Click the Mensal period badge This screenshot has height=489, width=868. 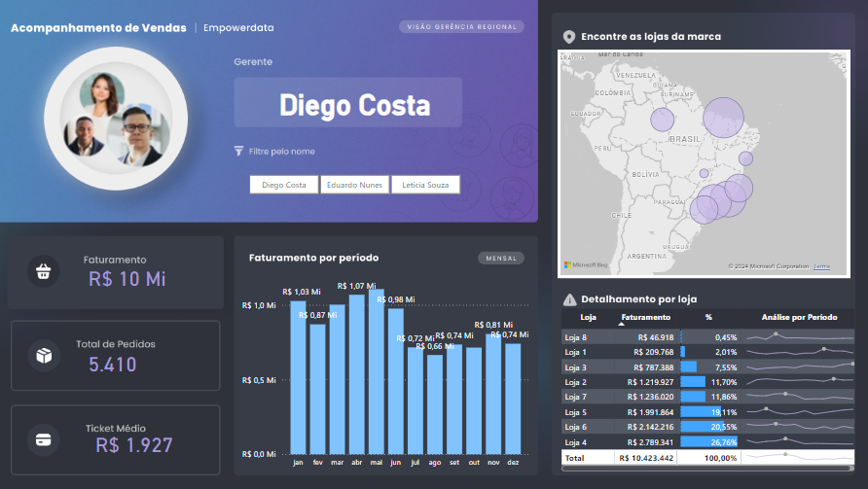(500, 259)
